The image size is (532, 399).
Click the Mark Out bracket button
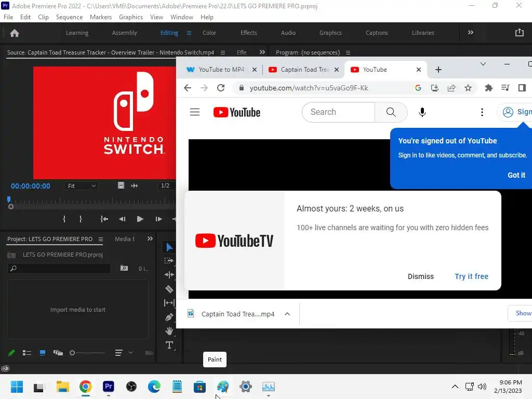click(81, 219)
